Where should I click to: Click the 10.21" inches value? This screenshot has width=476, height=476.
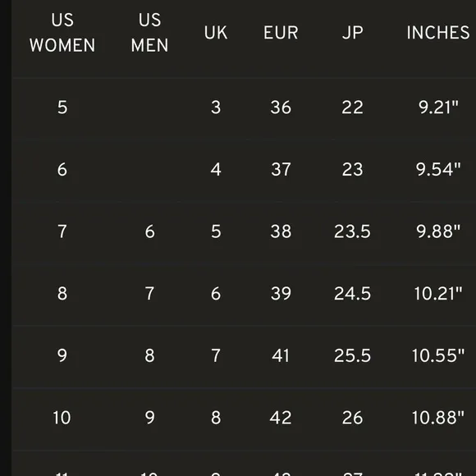(438, 294)
